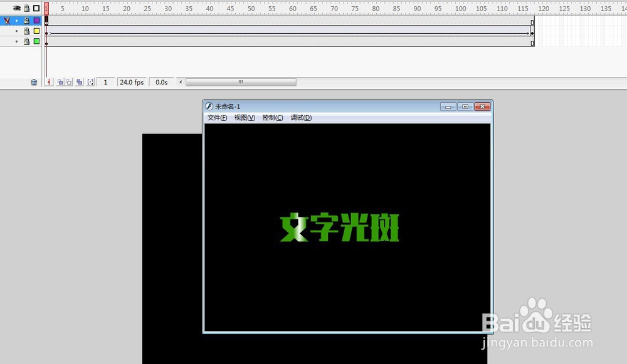Click the frame number field showing 1

pyautogui.click(x=105, y=82)
